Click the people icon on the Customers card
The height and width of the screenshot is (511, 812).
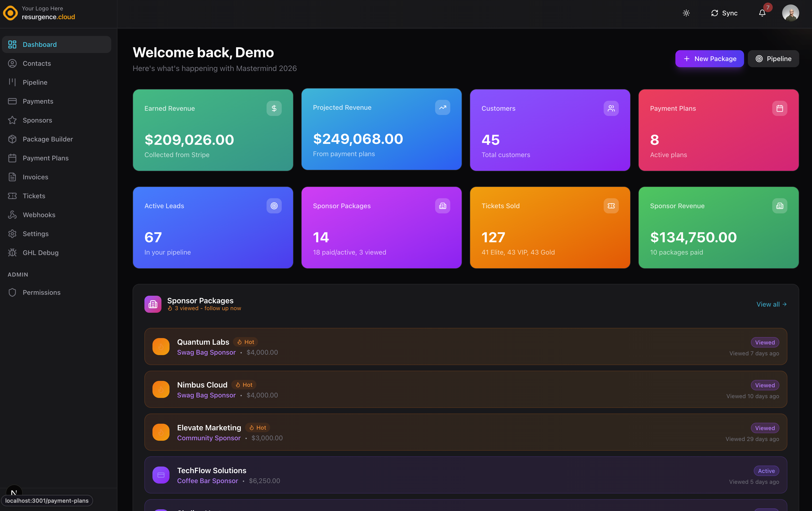point(611,108)
